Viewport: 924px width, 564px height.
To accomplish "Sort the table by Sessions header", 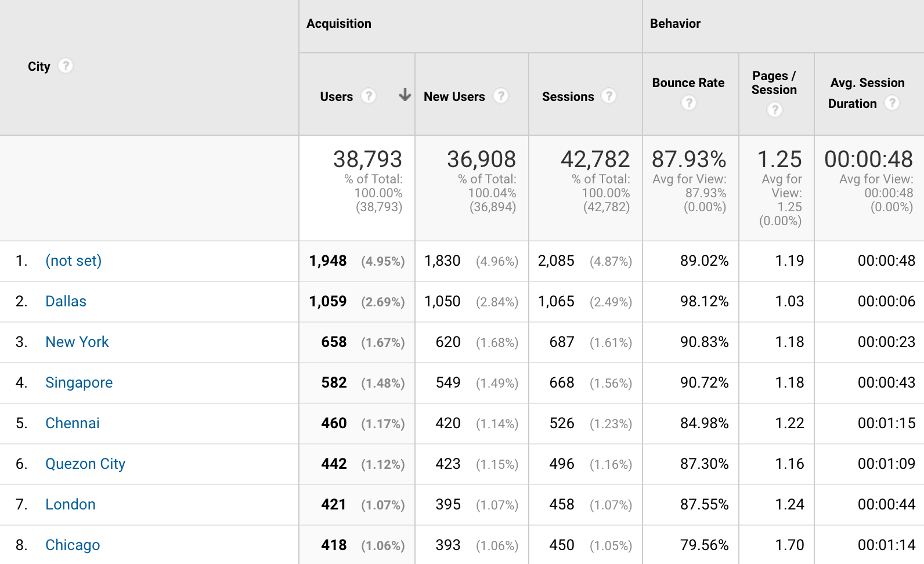I will click(x=568, y=97).
